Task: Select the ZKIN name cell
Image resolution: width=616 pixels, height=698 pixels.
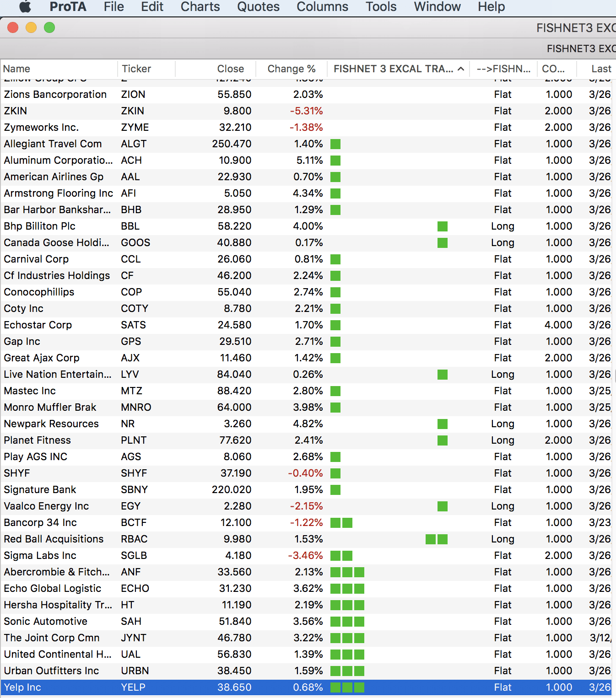Action: [16, 111]
